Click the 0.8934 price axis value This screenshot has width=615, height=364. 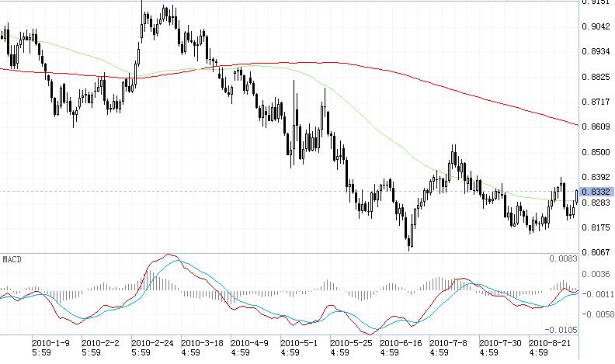coord(596,51)
